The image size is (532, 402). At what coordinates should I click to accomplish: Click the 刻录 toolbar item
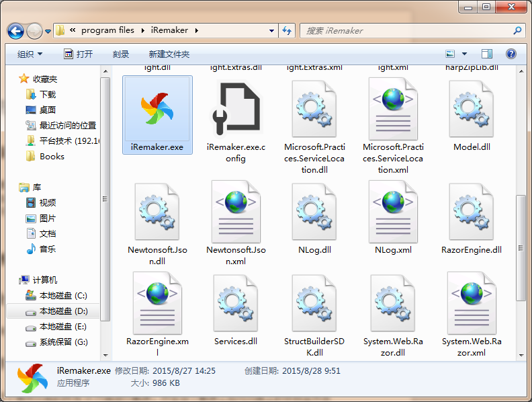(x=121, y=54)
